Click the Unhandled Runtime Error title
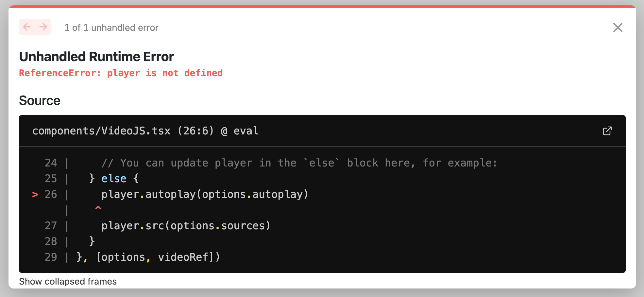This screenshot has width=644, height=297. point(96,56)
